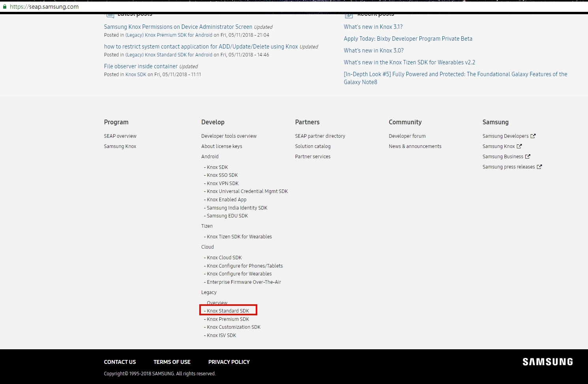Open 'What's new in the Knox Tizen SDK for Wearables v2.2'

[410, 62]
